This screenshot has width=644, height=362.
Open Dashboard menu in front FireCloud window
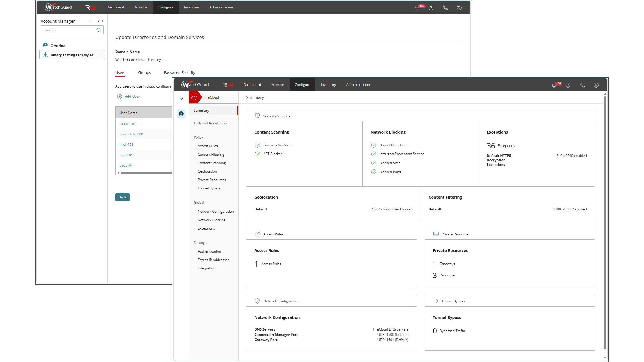tap(252, 85)
